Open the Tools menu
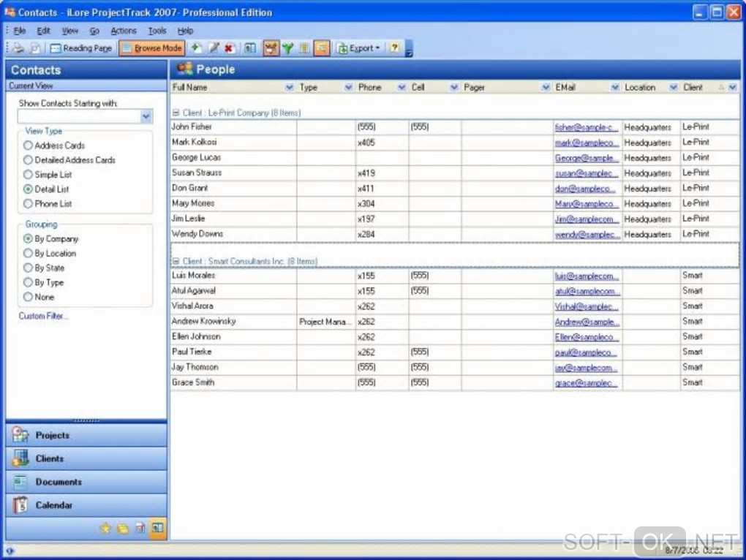Screen dimensions: 746x560 (157, 31)
